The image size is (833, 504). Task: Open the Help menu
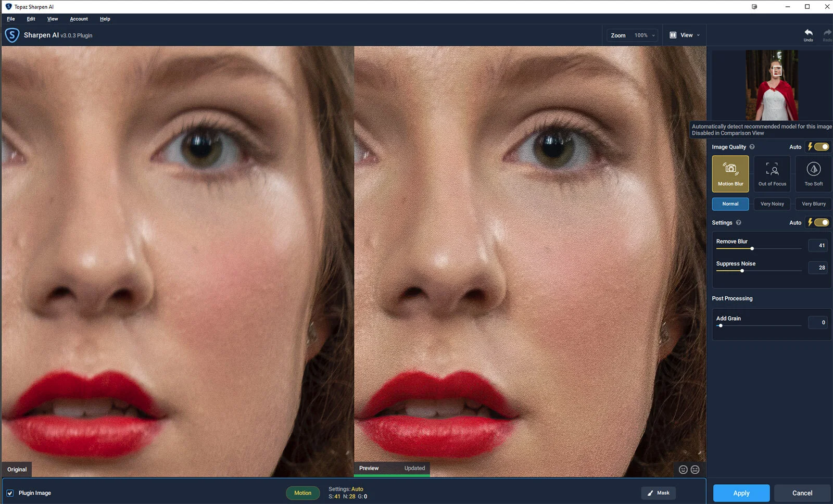pyautogui.click(x=105, y=19)
